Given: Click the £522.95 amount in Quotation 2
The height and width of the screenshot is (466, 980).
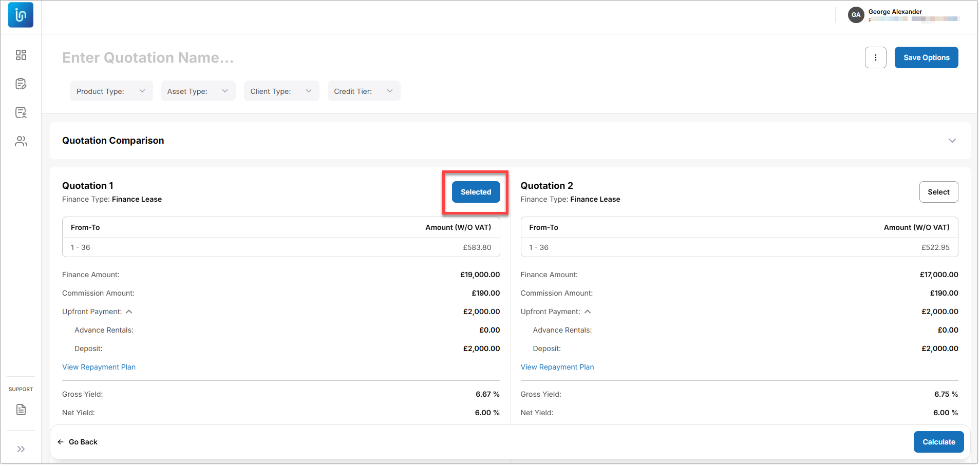Looking at the screenshot, I should (x=935, y=247).
